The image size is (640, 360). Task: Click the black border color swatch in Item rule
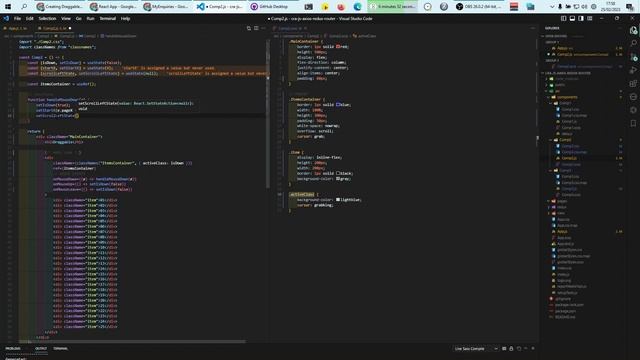(x=338, y=173)
